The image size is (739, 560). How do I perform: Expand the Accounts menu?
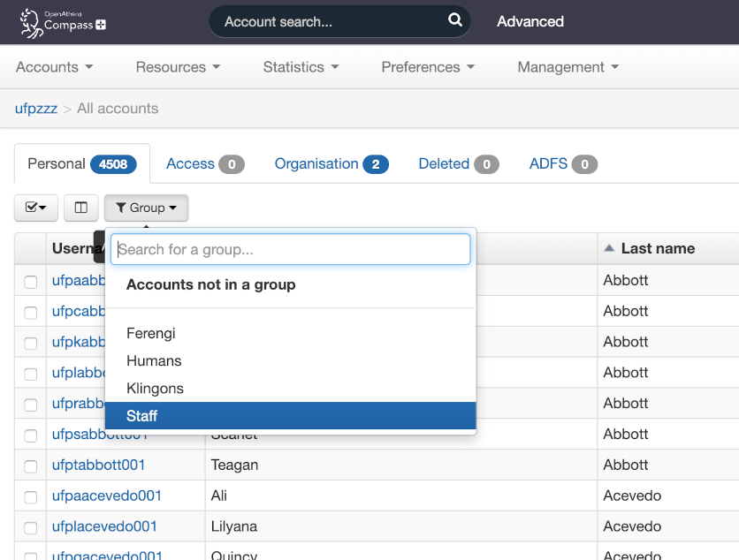tap(54, 67)
